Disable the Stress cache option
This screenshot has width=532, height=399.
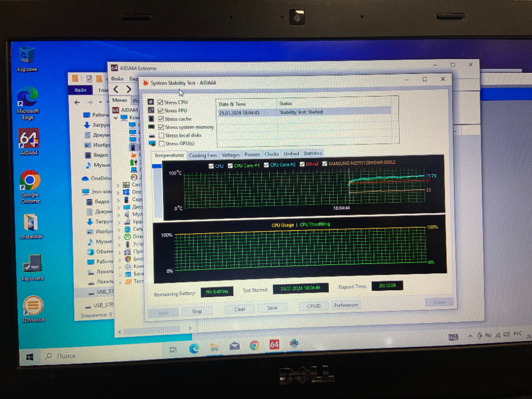[161, 119]
